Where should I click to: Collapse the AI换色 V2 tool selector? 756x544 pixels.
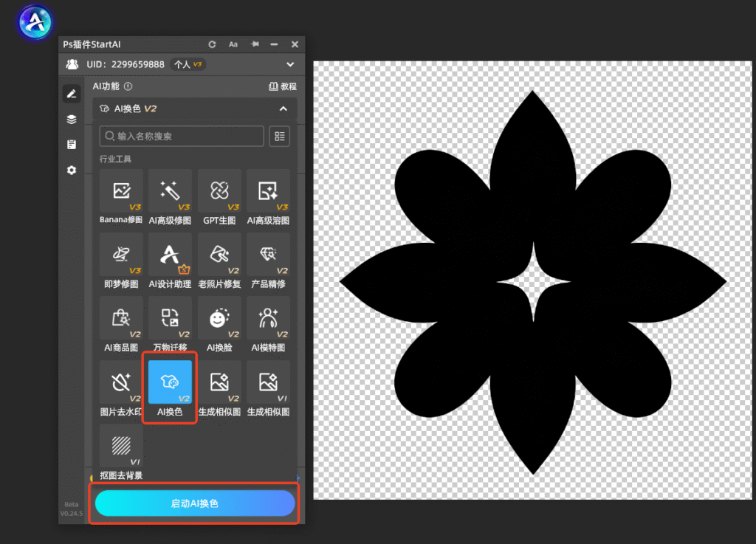point(283,109)
